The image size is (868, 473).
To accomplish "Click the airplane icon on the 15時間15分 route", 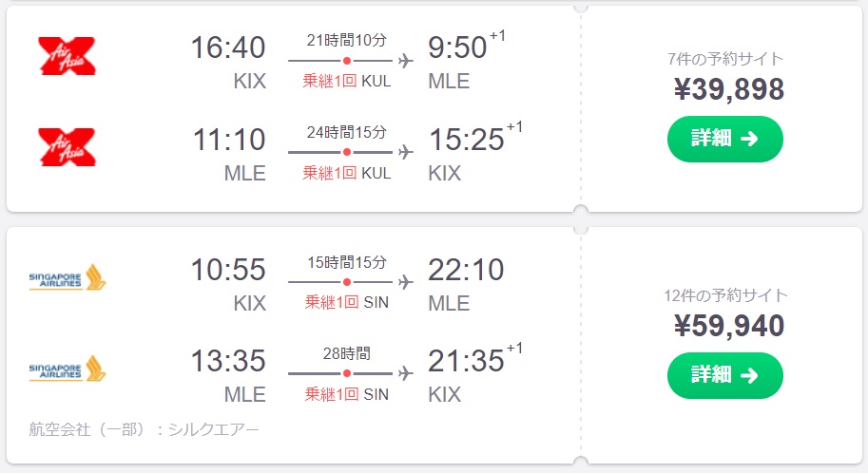I will point(406,282).
